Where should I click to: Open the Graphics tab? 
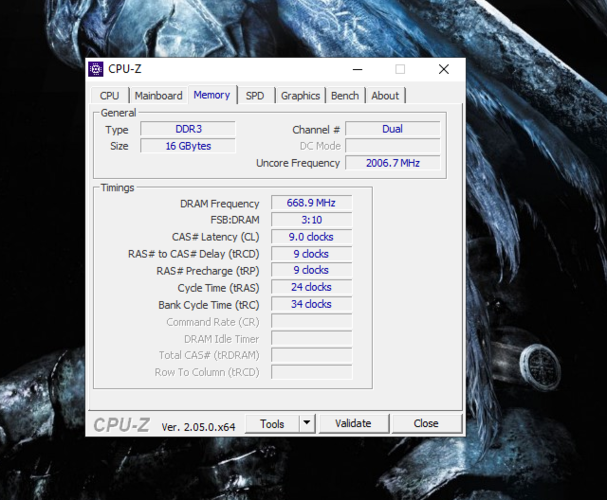click(300, 96)
